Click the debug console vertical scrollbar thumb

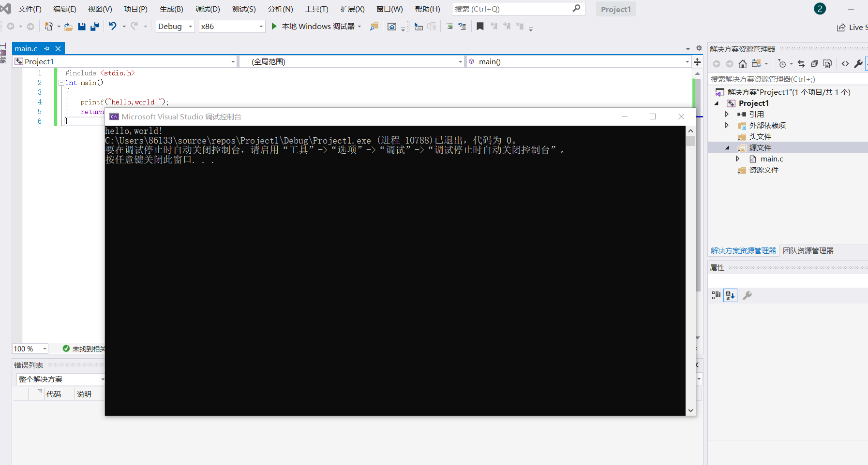click(x=690, y=141)
